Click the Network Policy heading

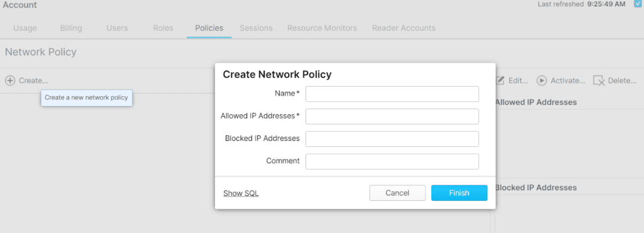pyautogui.click(x=41, y=52)
